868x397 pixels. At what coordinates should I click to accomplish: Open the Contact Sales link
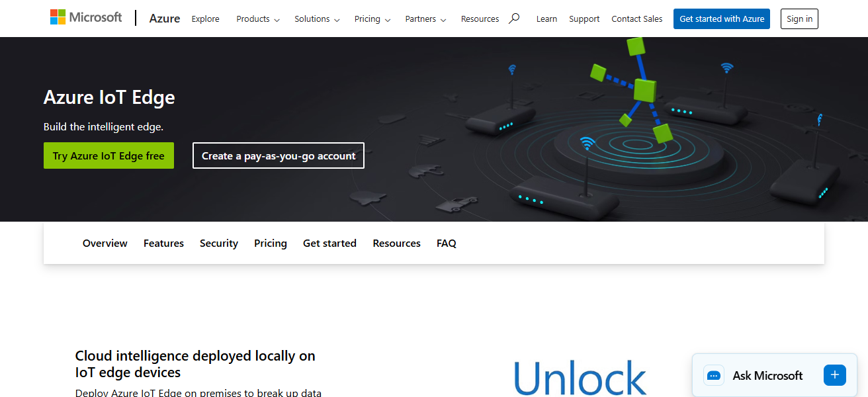coord(637,19)
